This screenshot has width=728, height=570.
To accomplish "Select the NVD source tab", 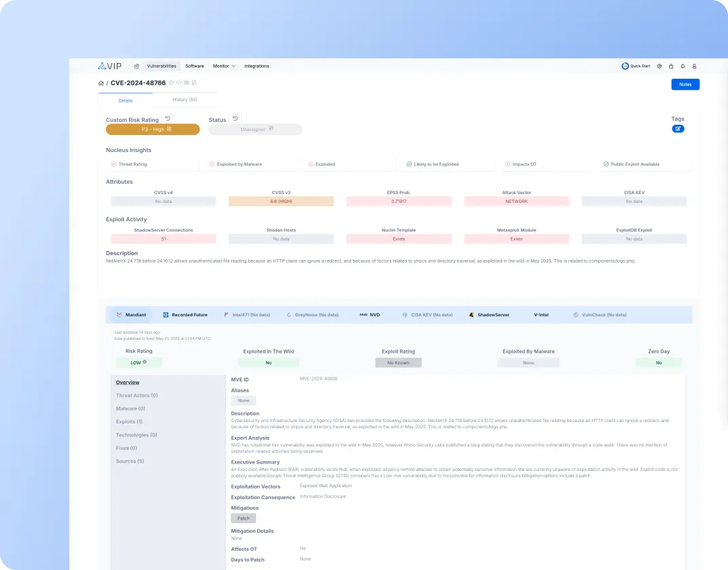I will pyautogui.click(x=369, y=315).
